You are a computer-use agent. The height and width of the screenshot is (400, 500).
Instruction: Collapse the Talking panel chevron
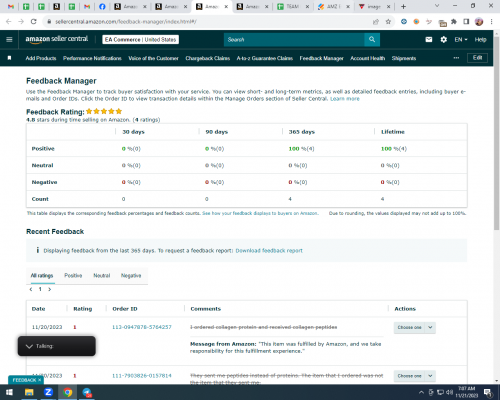point(29,346)
